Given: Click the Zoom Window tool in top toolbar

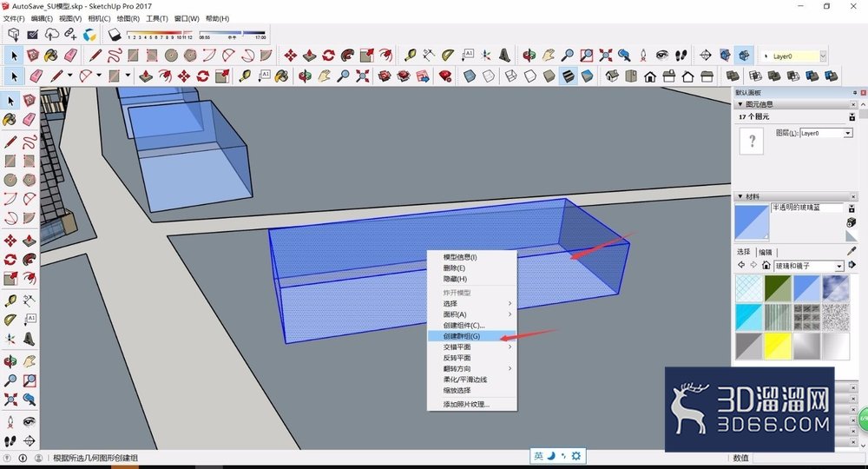Looking at the screenshot, I should pos(586,56).
